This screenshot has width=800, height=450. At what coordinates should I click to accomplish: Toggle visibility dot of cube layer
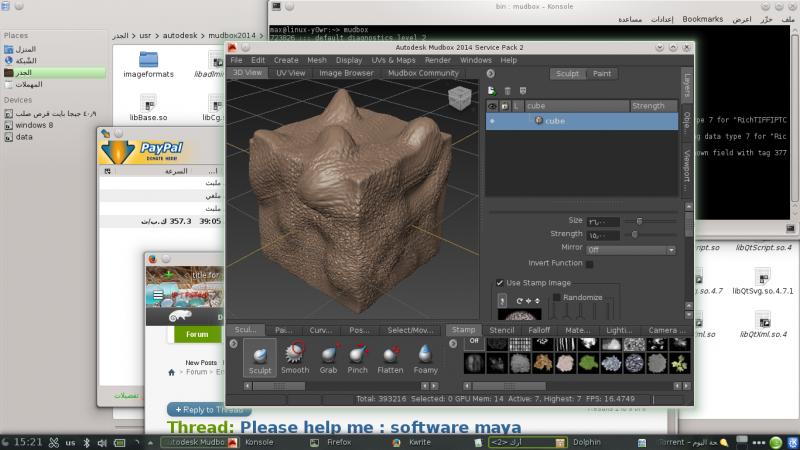coord(492,121)
